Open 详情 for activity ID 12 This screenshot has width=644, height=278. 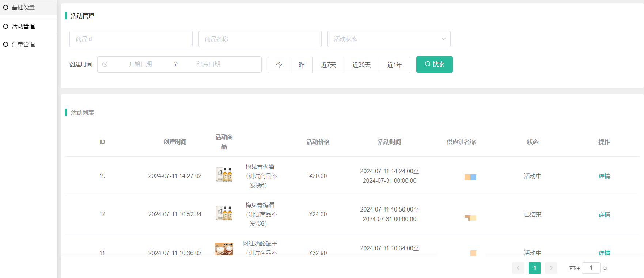point(604,214)
